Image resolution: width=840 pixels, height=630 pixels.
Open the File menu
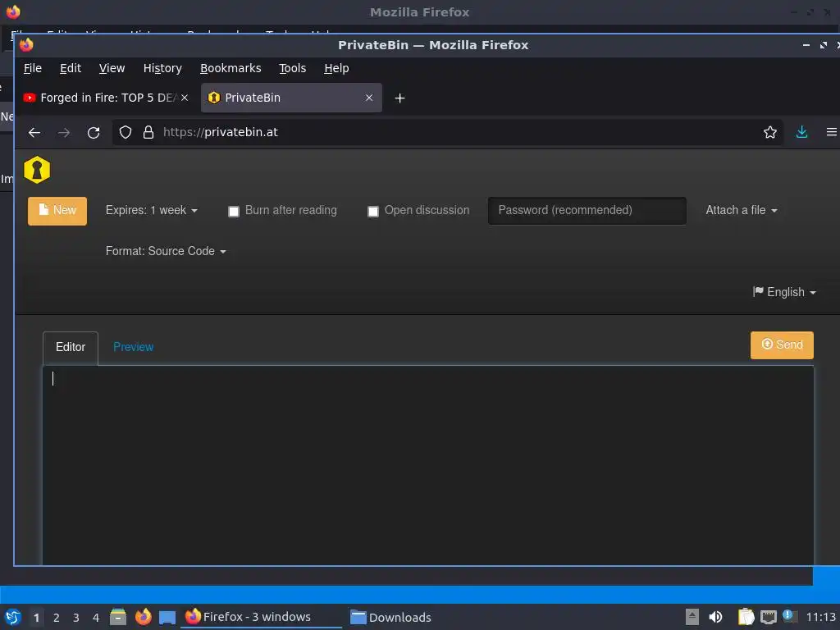tap(33, 68)
